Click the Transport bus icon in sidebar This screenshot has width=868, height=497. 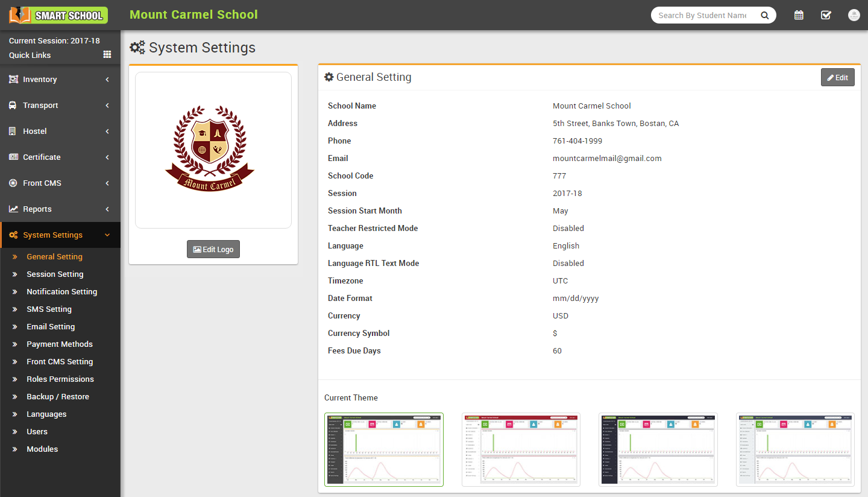coord(13,106)
